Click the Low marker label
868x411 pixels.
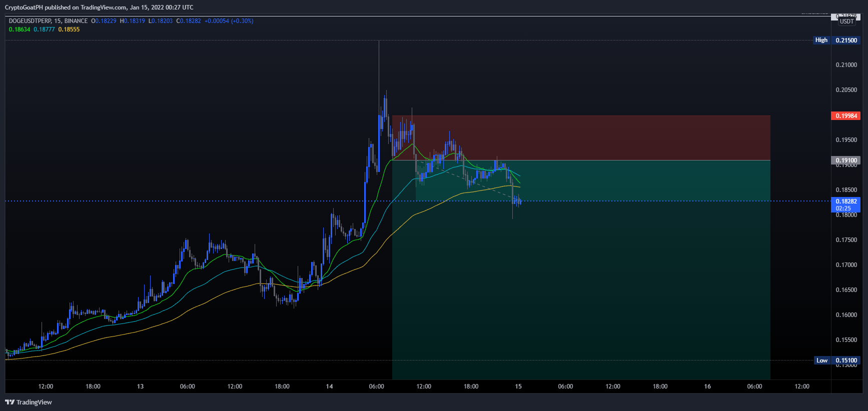click(x=822, y=360)
